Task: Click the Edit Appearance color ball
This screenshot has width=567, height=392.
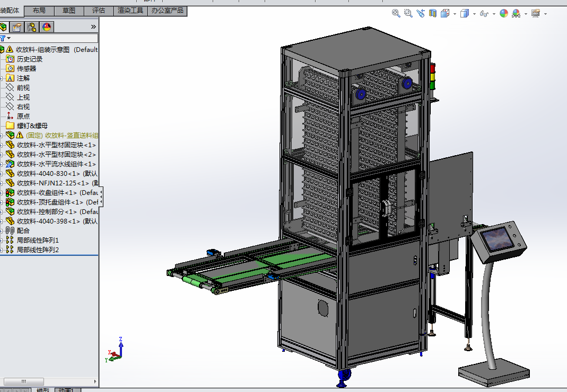Action: 504,13
